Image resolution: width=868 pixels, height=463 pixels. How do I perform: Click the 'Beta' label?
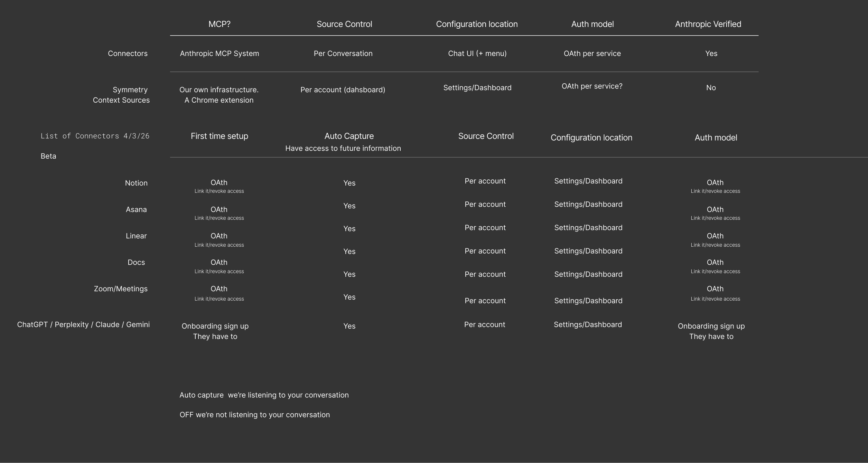(x=48, y=156)
